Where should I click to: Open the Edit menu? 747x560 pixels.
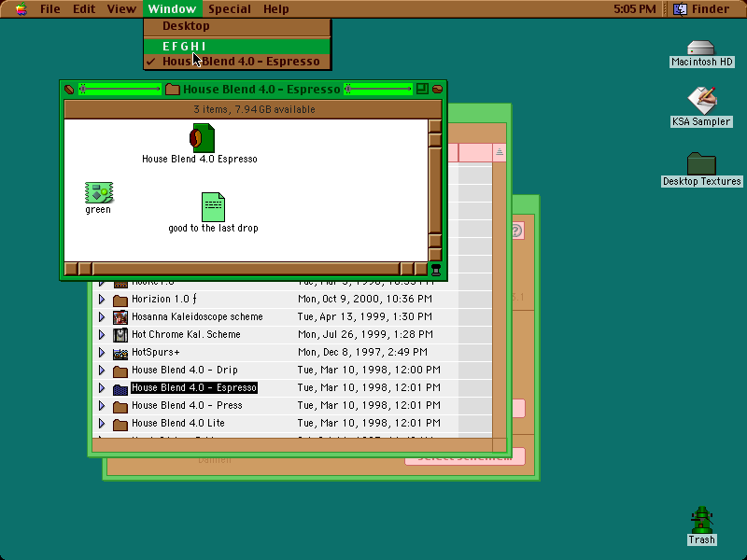(x=84, y=9)
